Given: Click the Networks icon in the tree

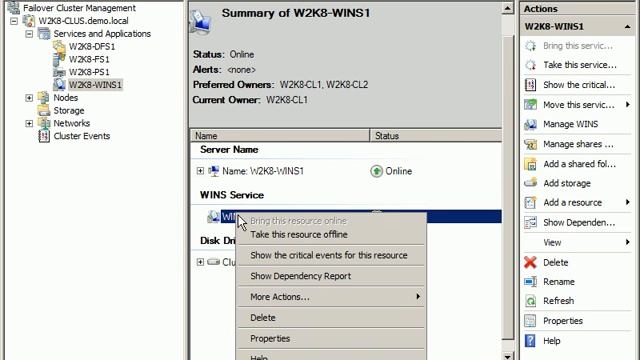Looking at the screenshot, I should point(44,123).
